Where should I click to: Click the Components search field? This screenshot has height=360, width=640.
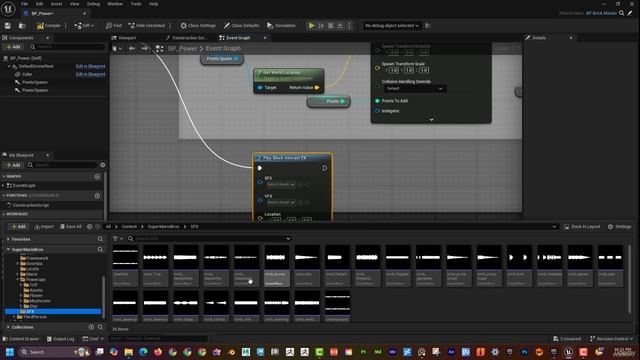click(x=67, y=47)
